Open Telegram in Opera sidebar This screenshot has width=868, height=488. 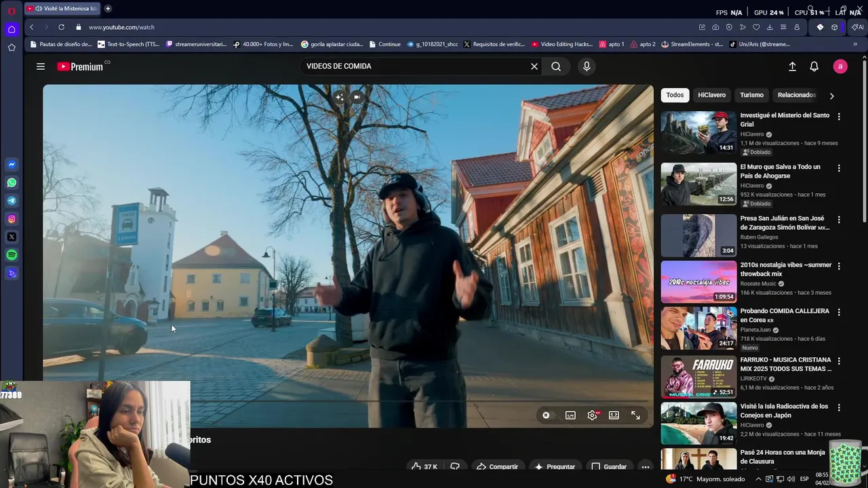pyautogui.click(x=12, y=201)
